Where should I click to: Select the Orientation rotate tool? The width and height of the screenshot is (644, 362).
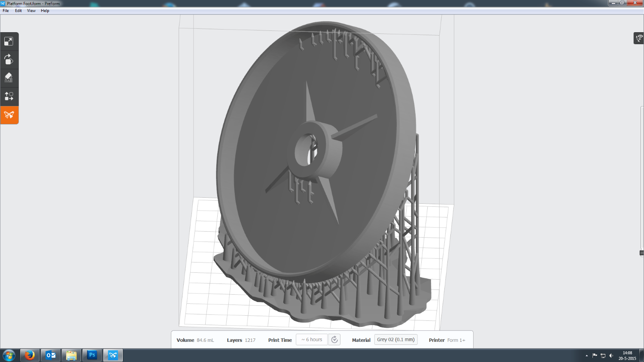click(x=9, y=60)
